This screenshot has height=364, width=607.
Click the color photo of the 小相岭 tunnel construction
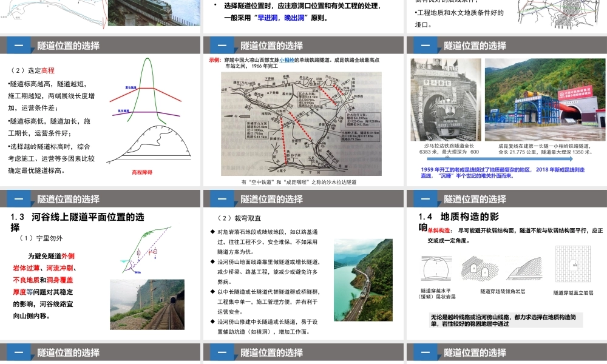coord(545,100)
